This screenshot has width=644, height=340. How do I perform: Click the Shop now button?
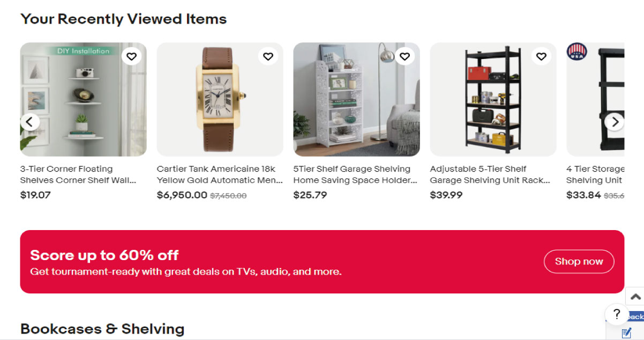tap(579, 261)
